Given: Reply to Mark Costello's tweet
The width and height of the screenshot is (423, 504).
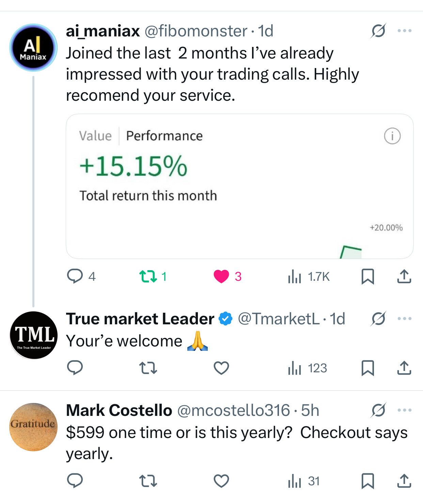Looking at the screenshot, I should [x=75, y=481].
